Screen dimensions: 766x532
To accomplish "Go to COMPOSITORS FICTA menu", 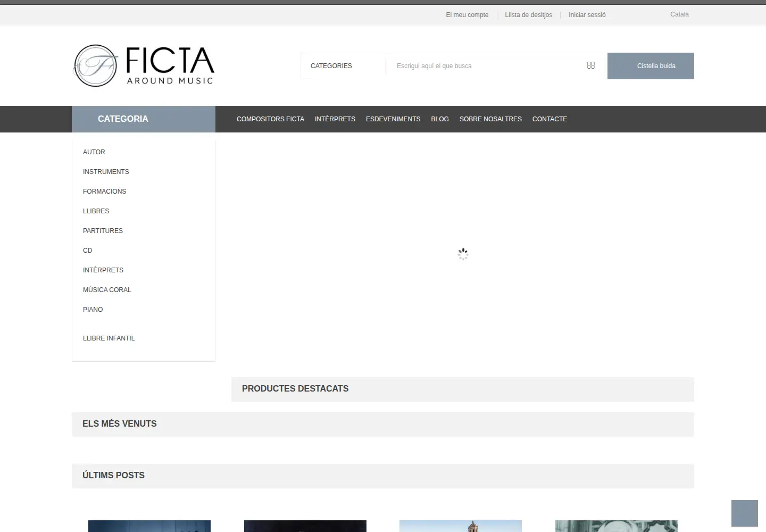I will tap(270, 119).
